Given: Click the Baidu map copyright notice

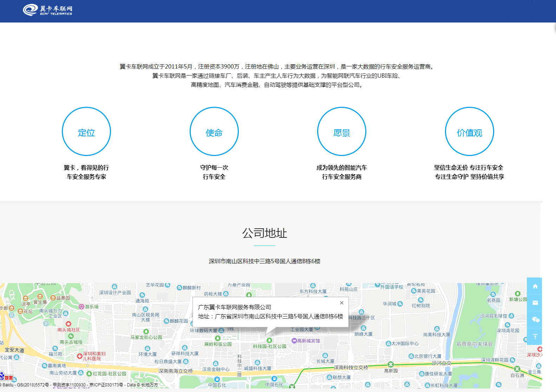Looking at the screenshot, I should 79,385.
